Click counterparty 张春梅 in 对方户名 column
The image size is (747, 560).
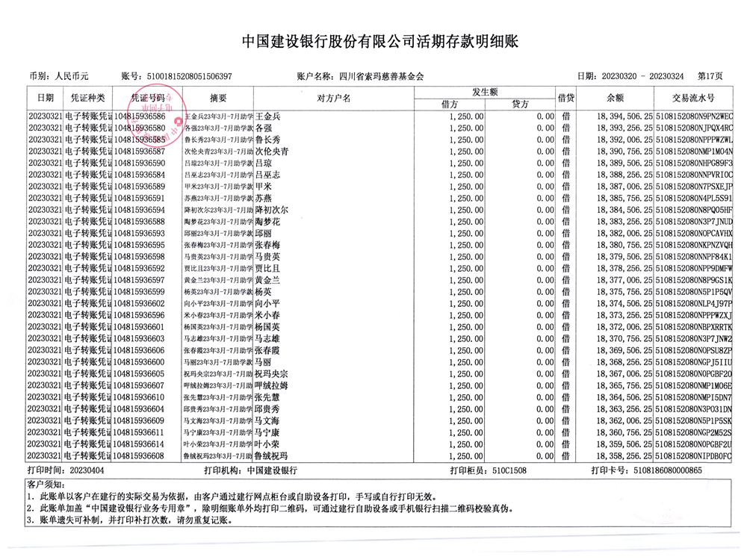pos(267,245)
